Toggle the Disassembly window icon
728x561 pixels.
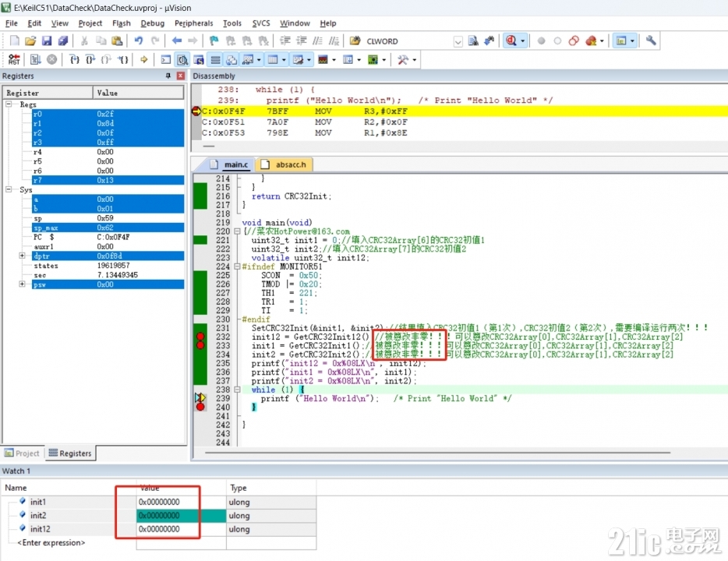[x=182, y=59]
